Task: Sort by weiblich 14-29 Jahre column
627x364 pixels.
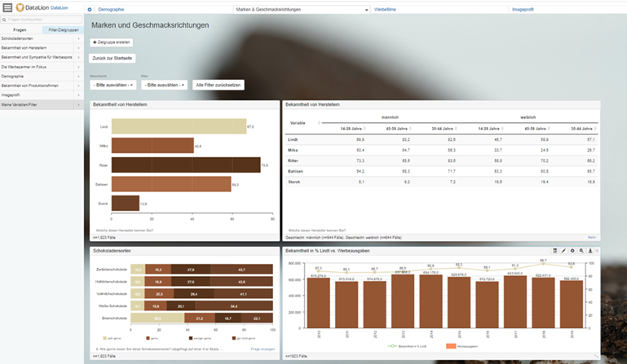Action: [x=502, y=129]
